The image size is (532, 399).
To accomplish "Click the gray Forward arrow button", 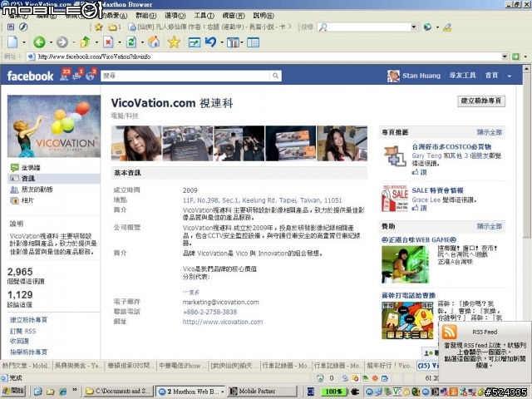I will click(x=62, y=42).
